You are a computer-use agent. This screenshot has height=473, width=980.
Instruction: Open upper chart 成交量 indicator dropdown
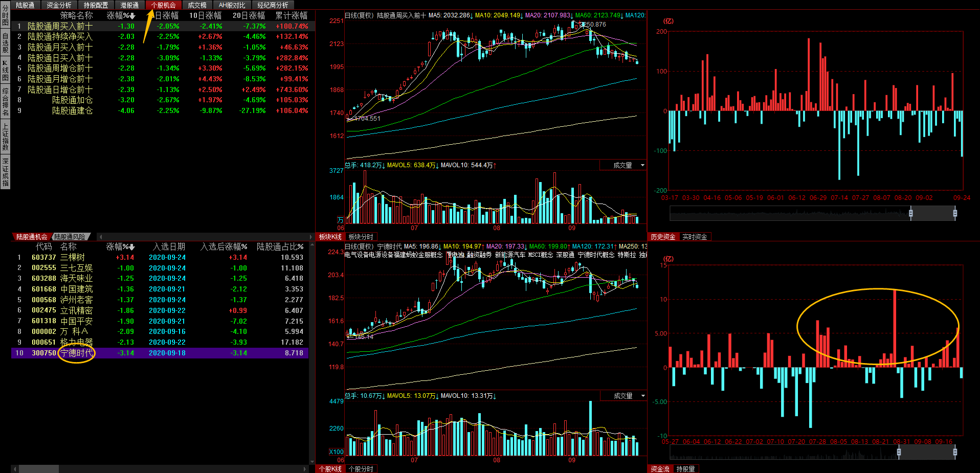[x=642, y=165]
